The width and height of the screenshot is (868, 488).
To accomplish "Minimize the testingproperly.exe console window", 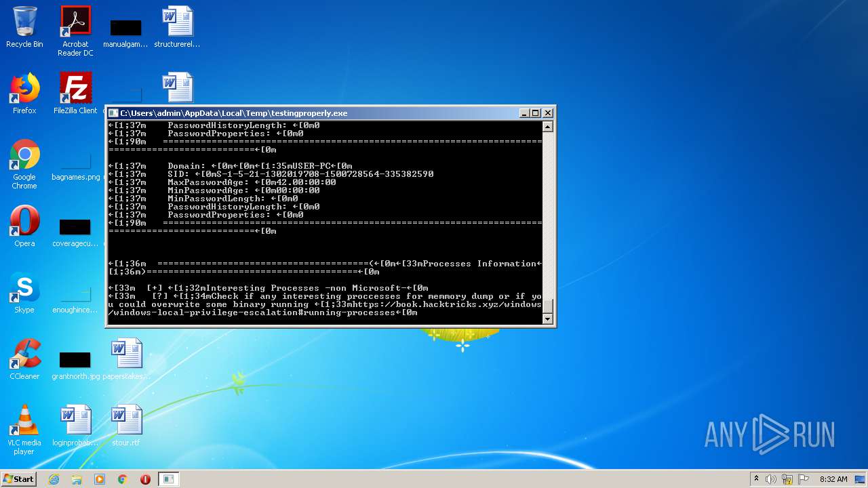I will tap(524, 113).
